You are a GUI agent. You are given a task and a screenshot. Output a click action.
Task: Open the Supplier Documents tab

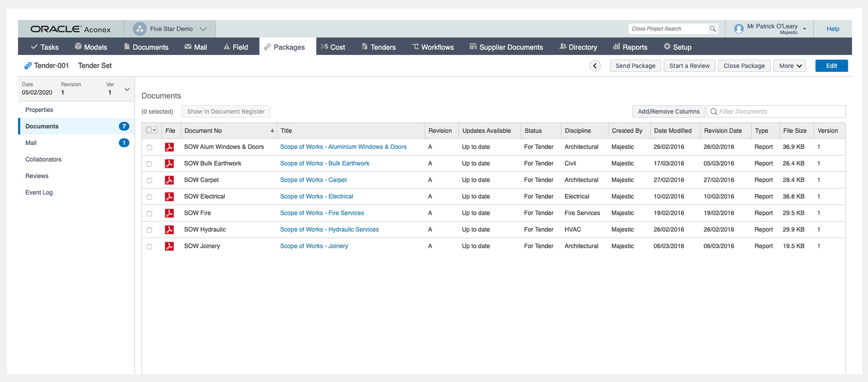[x=506, y=47]
